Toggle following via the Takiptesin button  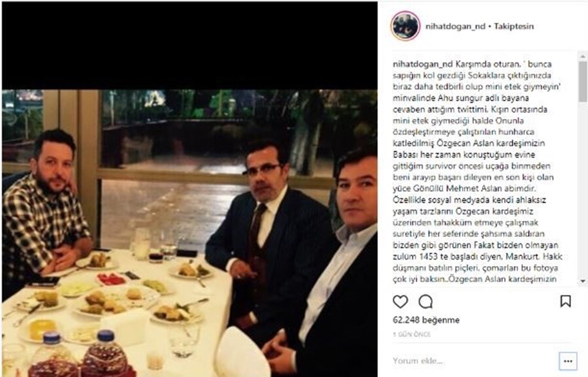click(x=513, y=26)
